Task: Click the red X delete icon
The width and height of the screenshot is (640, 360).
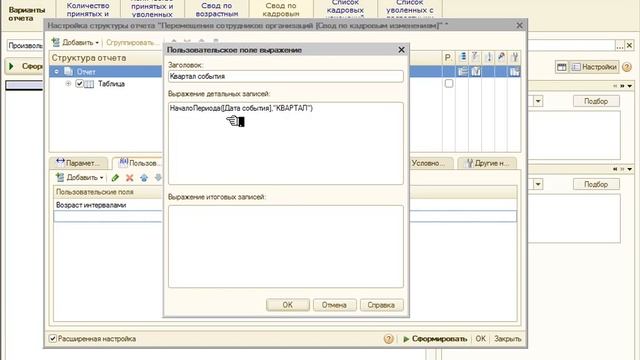Action: click(129, 178)
